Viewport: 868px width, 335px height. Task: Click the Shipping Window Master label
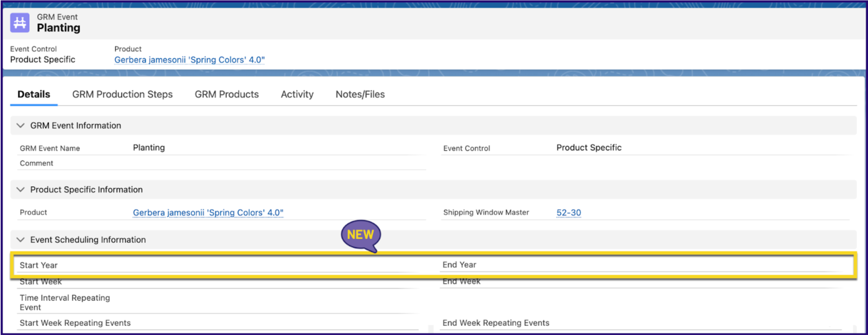pos(486,212)
